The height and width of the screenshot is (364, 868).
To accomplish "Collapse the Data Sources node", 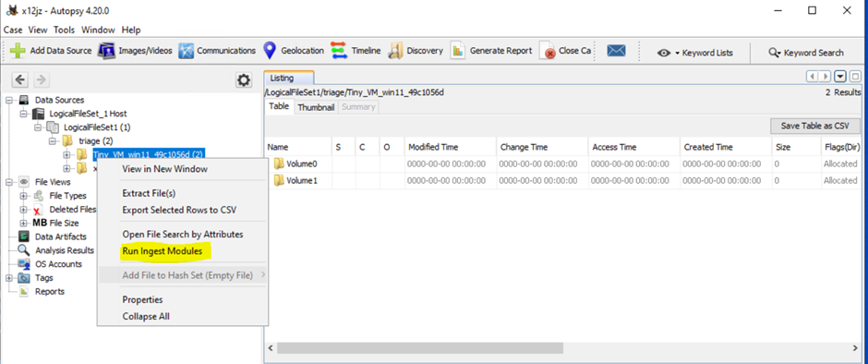I will pos(10,101).
